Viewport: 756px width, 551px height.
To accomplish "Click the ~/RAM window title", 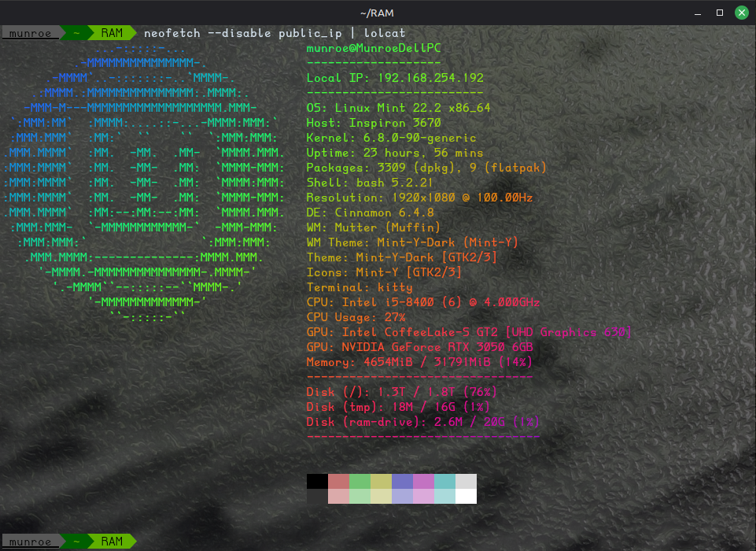I will point(378,13).
